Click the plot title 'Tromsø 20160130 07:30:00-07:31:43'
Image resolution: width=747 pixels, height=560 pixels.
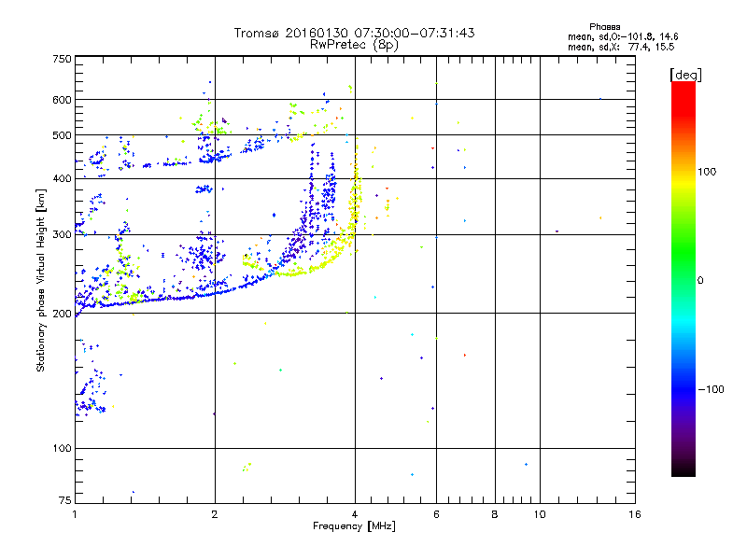354,33
